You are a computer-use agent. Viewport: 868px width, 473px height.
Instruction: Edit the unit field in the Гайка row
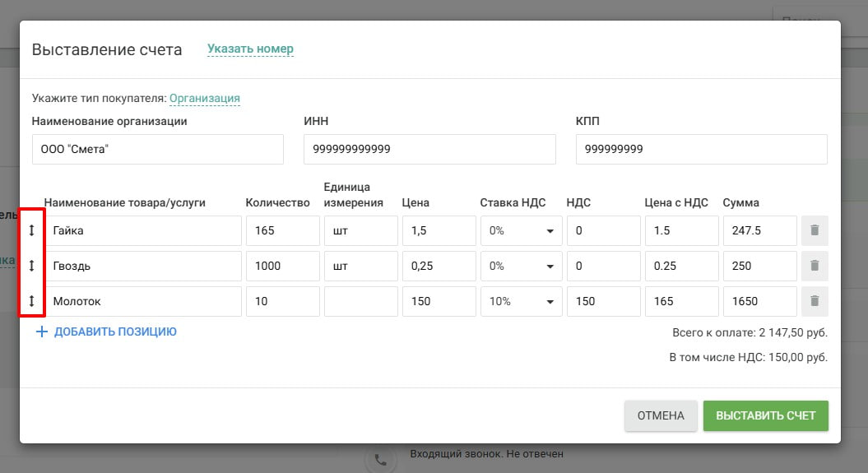[x=361, y=230]
